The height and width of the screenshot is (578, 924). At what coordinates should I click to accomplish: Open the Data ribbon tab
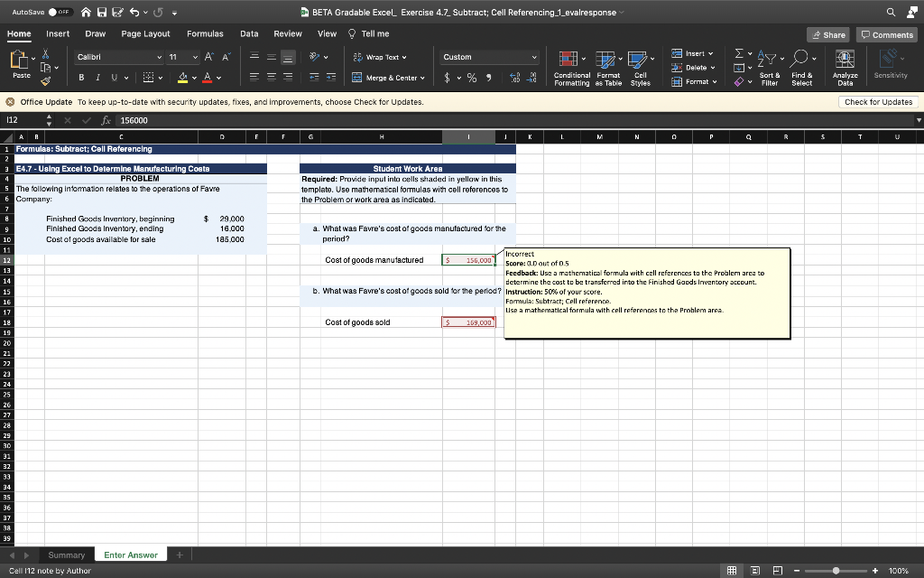pyautogui.click(x=249, y=33)
